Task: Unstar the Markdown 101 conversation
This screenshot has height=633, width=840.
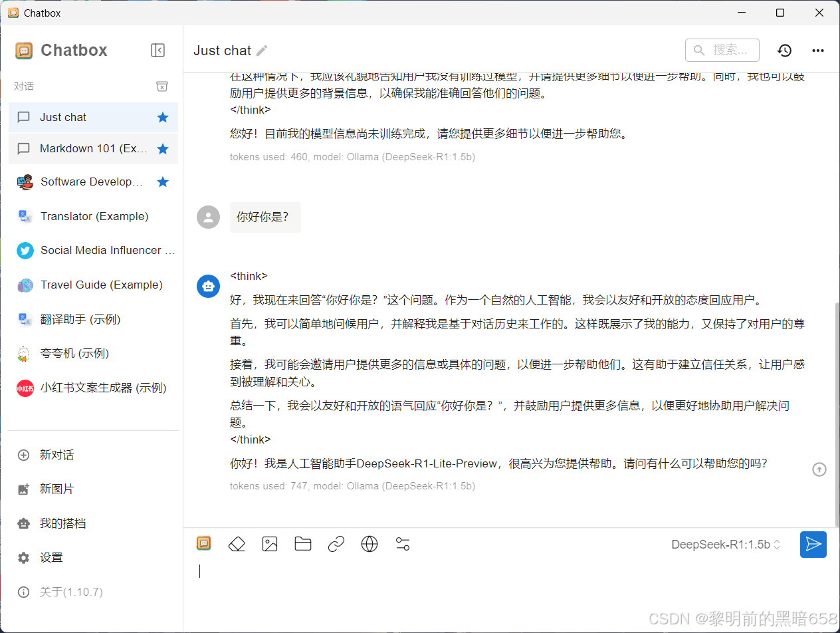Action: coord(163,149)
